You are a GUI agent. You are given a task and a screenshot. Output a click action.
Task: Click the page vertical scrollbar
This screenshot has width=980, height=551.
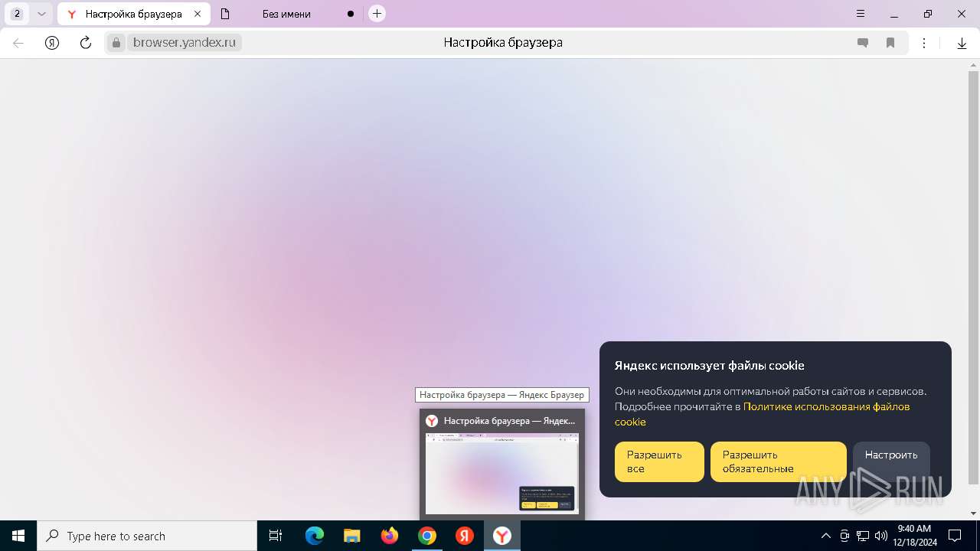pyautogui.click(x=973, y=277)
